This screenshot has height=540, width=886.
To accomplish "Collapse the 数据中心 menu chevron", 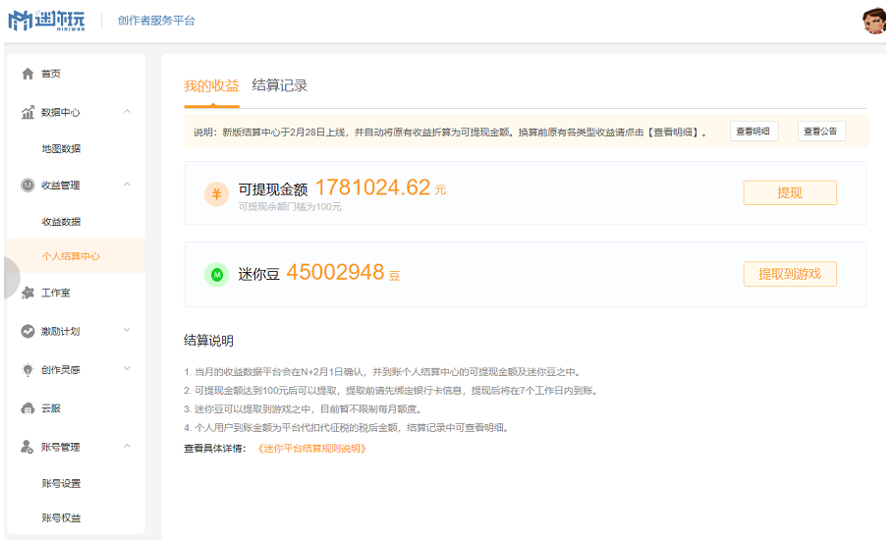I will click(127, 112).
